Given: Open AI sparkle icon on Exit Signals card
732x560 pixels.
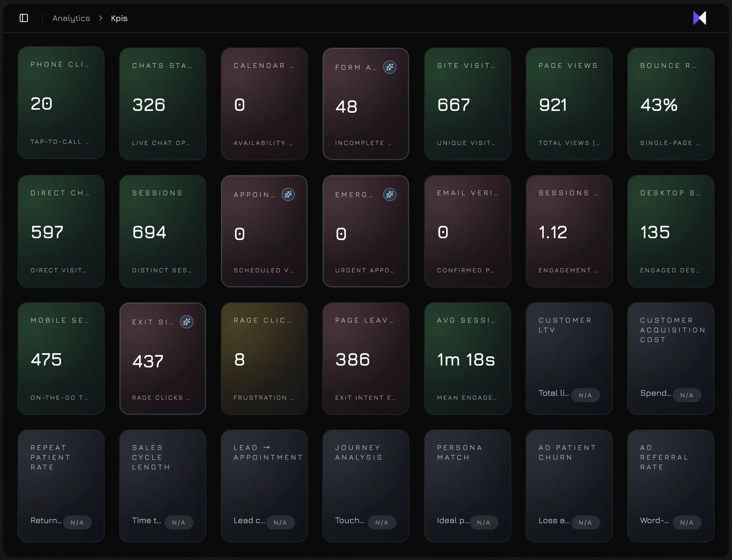Looking at the screenshot, I should tap(186, 322).
